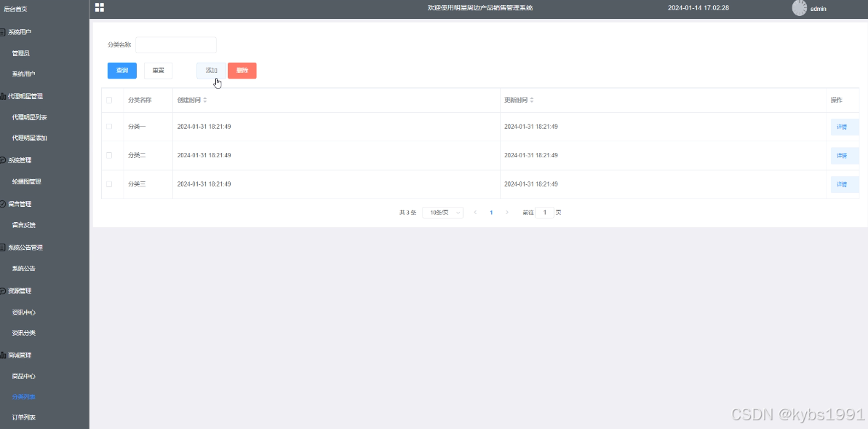Open the 10条/页 page size dropdown
The width and height of the screenshot is (868, 429).
(x=442, y=212)
